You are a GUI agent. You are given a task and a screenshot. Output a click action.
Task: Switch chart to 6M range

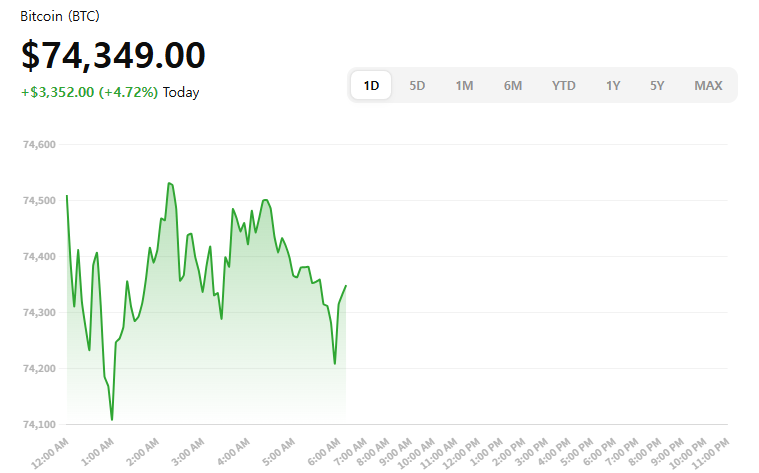point(512,85)
